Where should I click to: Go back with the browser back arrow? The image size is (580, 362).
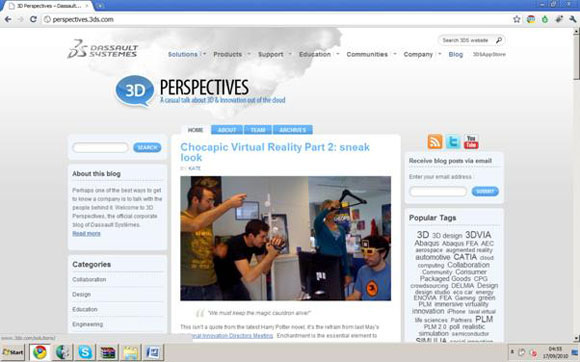[x=8, y=19]
